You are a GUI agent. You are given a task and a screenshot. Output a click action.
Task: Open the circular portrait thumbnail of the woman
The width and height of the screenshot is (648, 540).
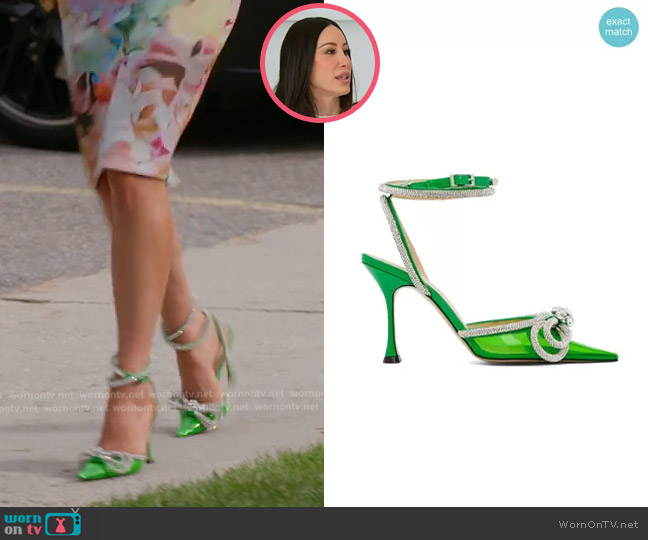[320, 63]
